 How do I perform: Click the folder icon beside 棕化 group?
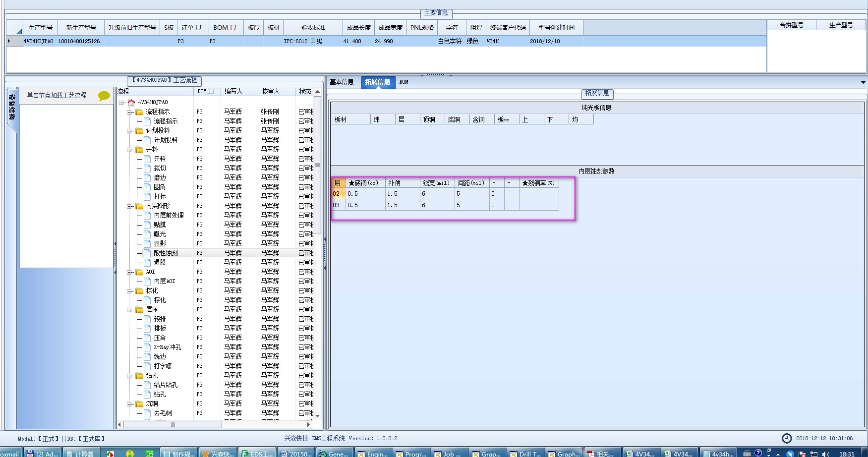tap(139, 291)
